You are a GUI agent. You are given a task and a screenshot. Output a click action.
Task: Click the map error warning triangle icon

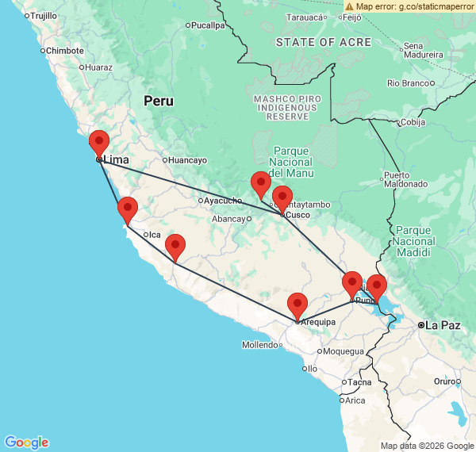350,6
